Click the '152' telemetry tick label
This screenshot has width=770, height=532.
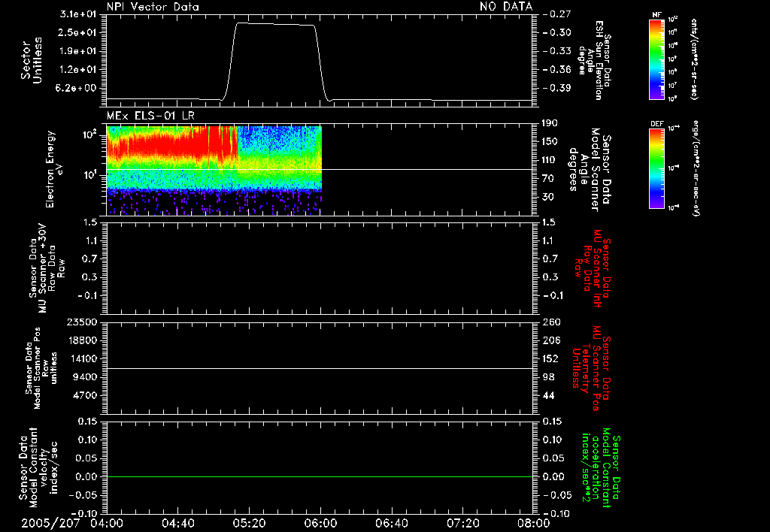coord(551,358)
